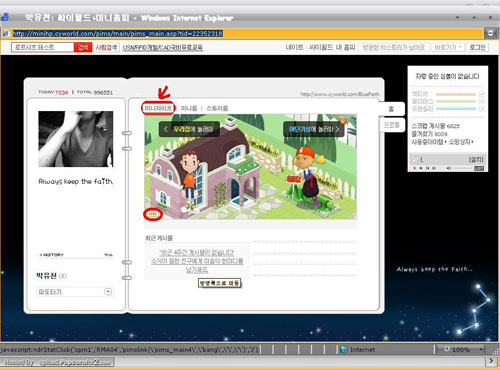Click the right arrow on the 이웃 banner
Screen dimensions: 500x370
pyautogui.click(x=337, y=129)
